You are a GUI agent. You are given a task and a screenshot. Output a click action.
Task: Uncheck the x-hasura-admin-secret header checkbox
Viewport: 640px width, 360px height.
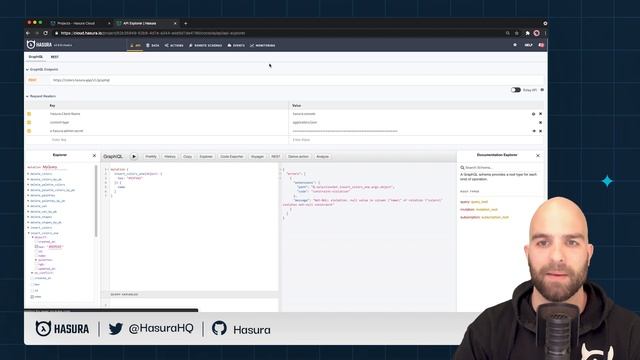tap(29, 131)
